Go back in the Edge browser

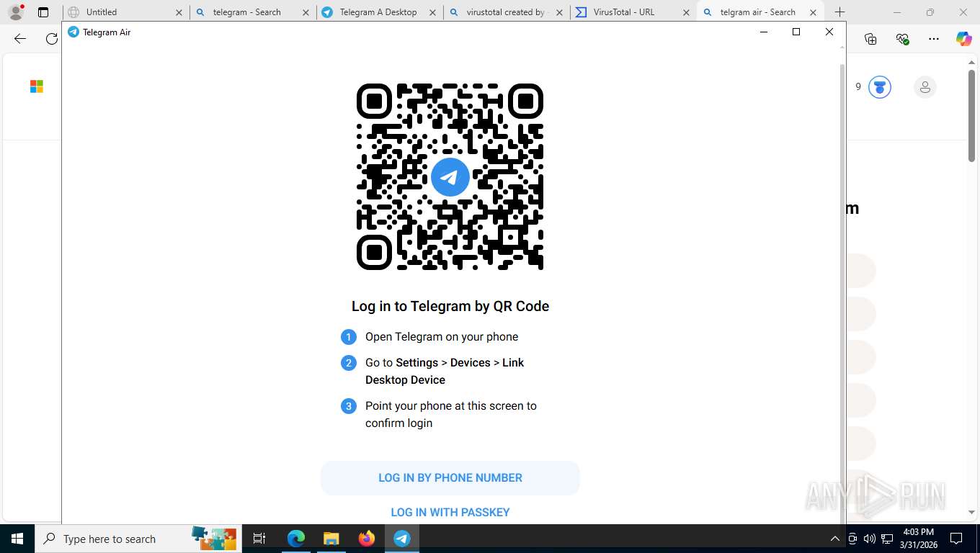coord(20,39)
